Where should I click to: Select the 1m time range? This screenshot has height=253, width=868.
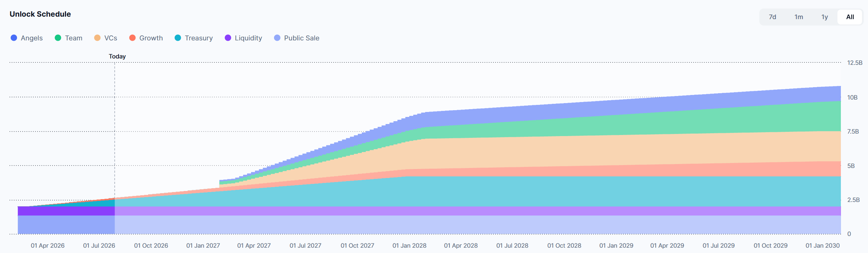pos(799,17)
